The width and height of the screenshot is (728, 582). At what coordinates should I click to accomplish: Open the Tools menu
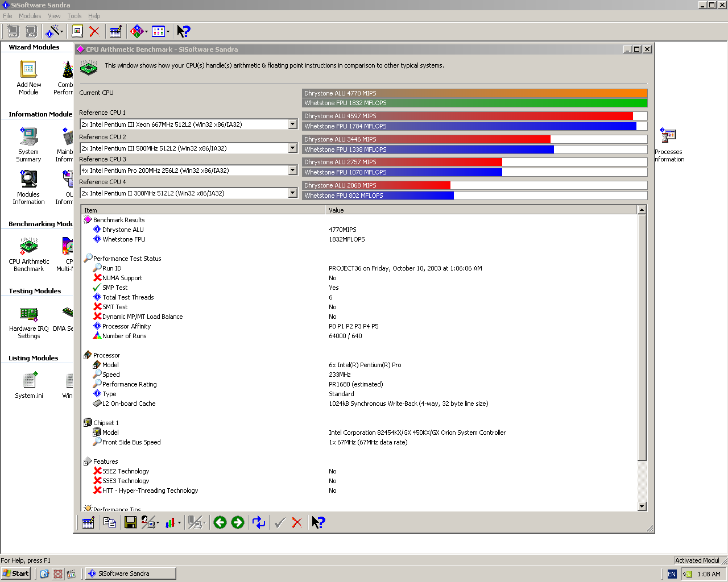point(75,16)
